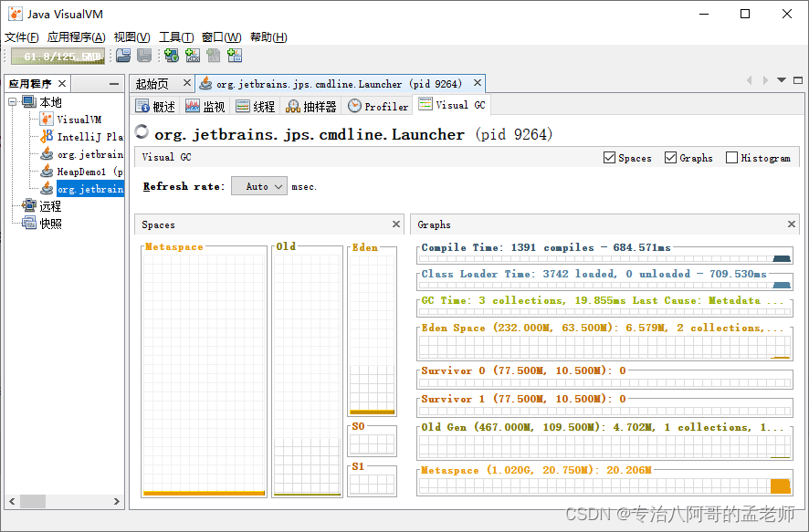Screen dimensions: 809x532
Task: Open the 窗口(W) menu
Action: [x=221, y=37]
